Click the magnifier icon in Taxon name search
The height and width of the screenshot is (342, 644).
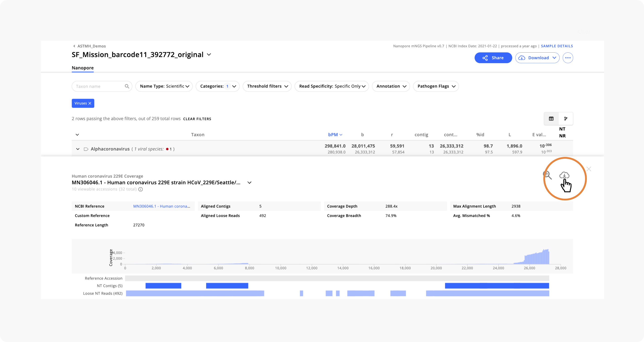coord(127,86)
